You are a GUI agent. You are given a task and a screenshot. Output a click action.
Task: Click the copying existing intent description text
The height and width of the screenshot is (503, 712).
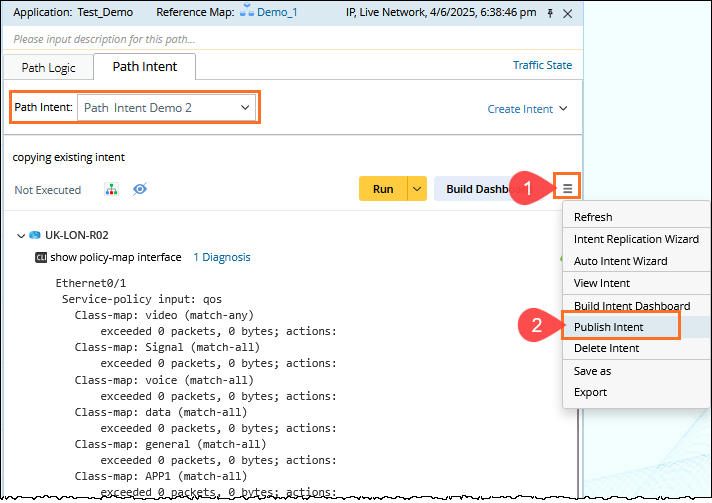[69, 157]
